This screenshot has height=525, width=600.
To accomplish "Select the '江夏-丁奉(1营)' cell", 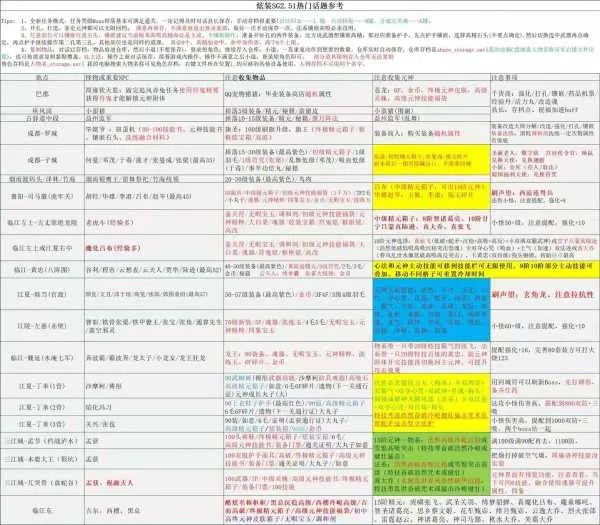I will click(x=42, y=386).
